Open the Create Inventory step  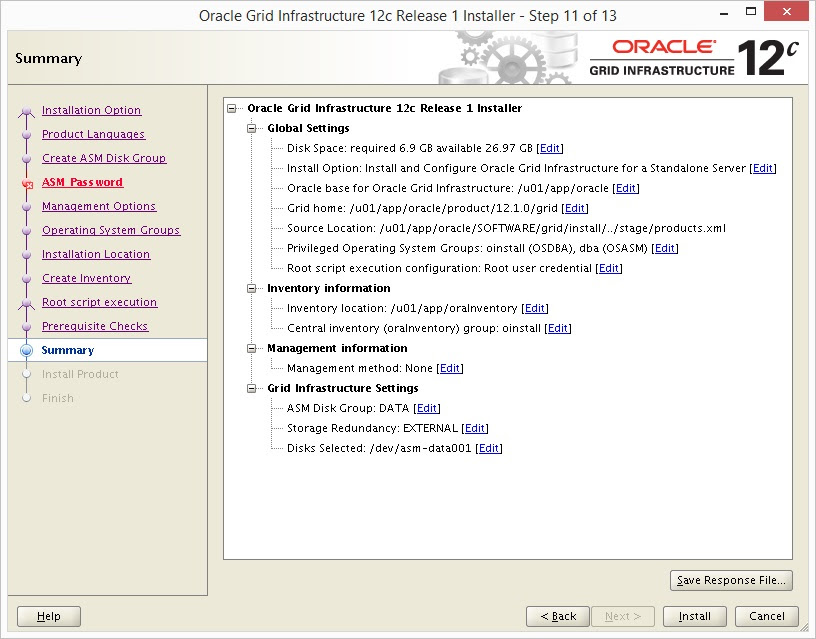(x=86, y=278)
